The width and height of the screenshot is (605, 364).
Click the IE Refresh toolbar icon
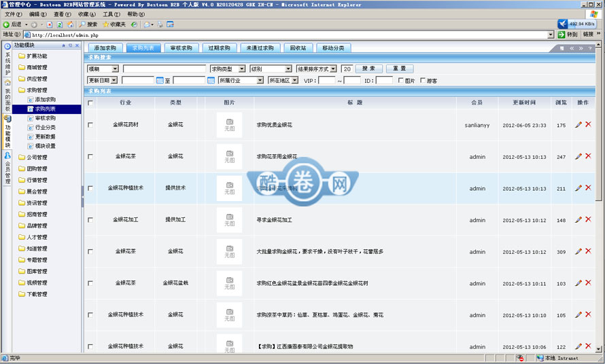pos(60,24)
